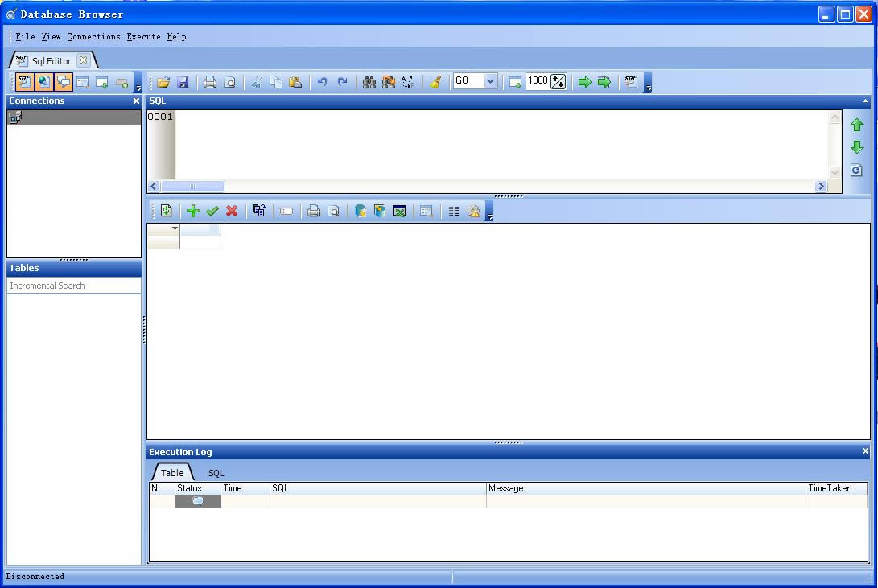
Task: Close the Sql Editor tab
Action: pos(83,60)
